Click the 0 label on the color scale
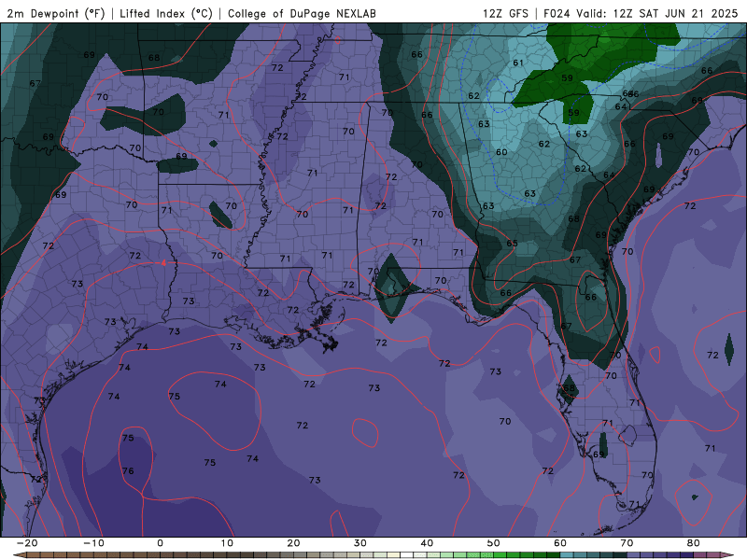This screenshot has height=560, width=747. pyautogui.click(x=160, y=543)
